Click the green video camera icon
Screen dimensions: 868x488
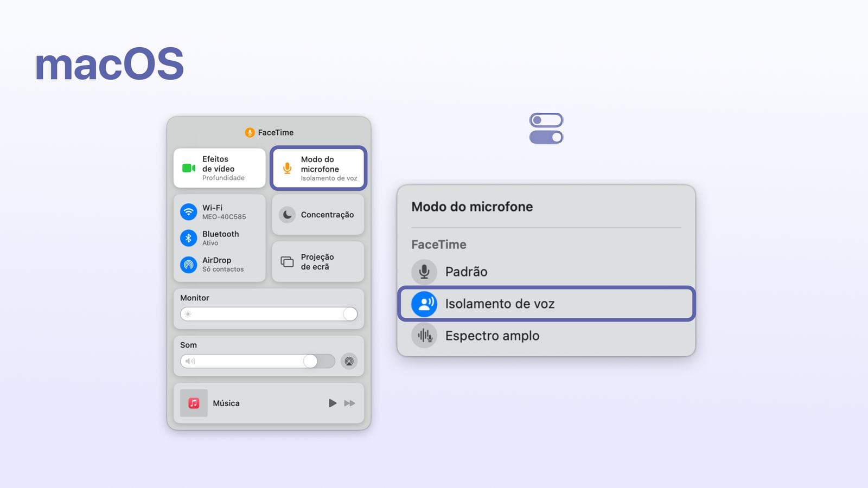point(189,168)
